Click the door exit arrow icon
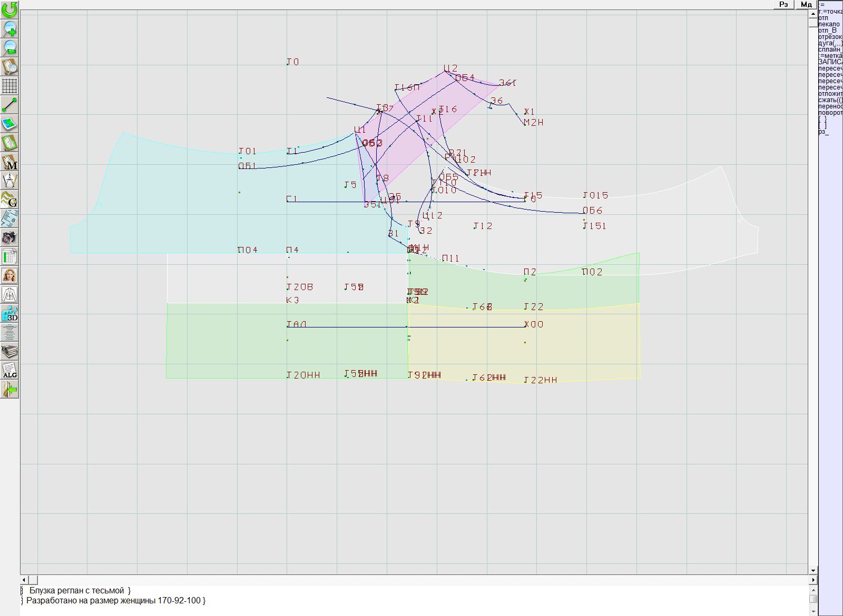843x616 pixels. 9,389
